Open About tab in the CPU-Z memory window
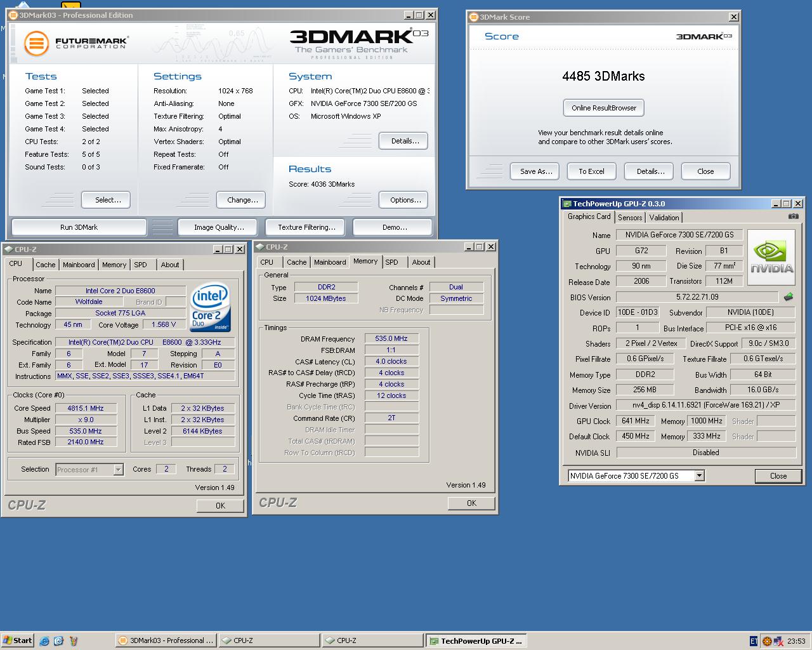This screenshot has width=812, height=650. click(421, 262)
